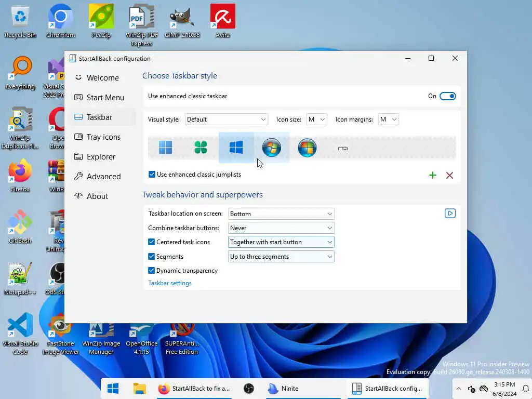Choose the green clover start button icon

[201, 148]
